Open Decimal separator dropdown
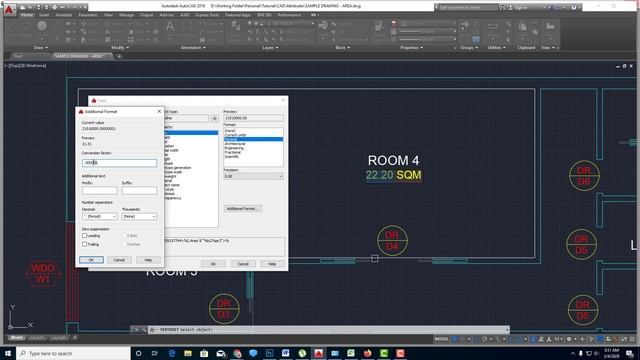The width and height of the screenshot is (640, 360). tap(100, 216)
